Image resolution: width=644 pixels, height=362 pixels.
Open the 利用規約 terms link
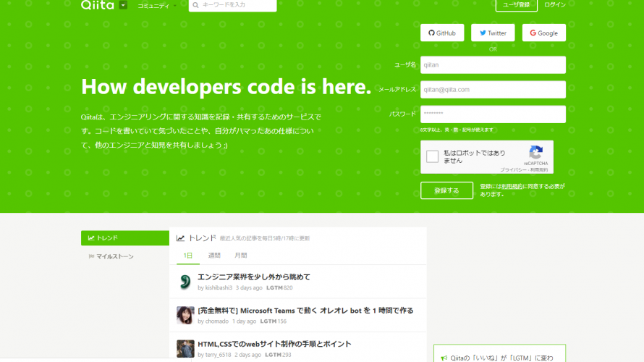click(x=512, y=187)
